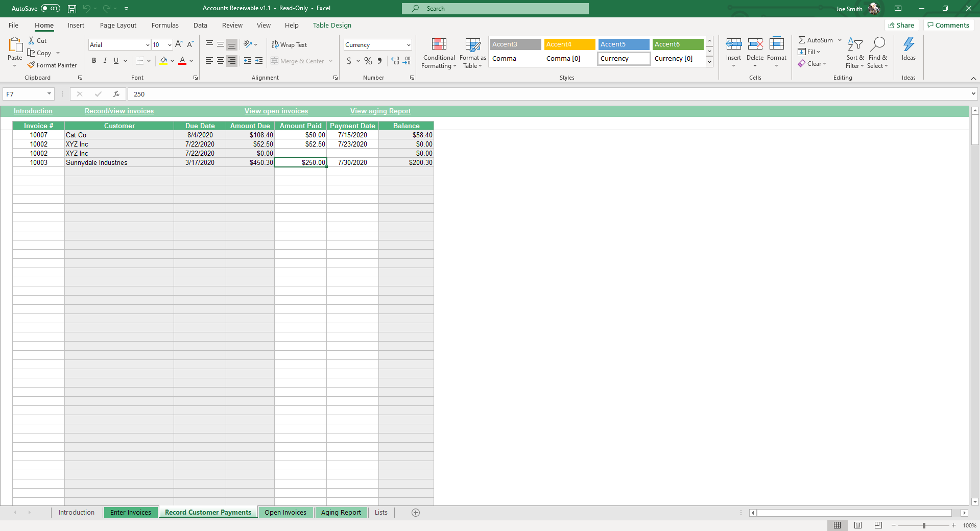Switch to Page Break Preview view

click(x=878, y=525)
